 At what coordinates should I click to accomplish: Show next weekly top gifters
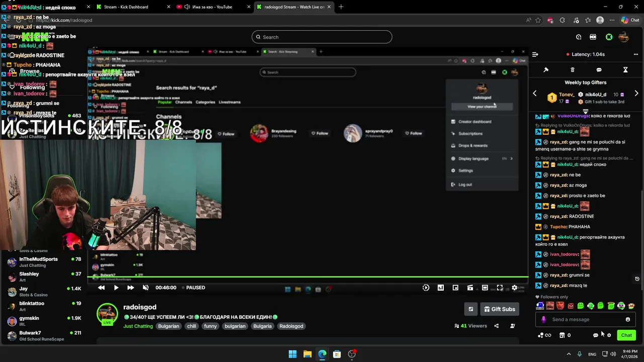[636, 94]
